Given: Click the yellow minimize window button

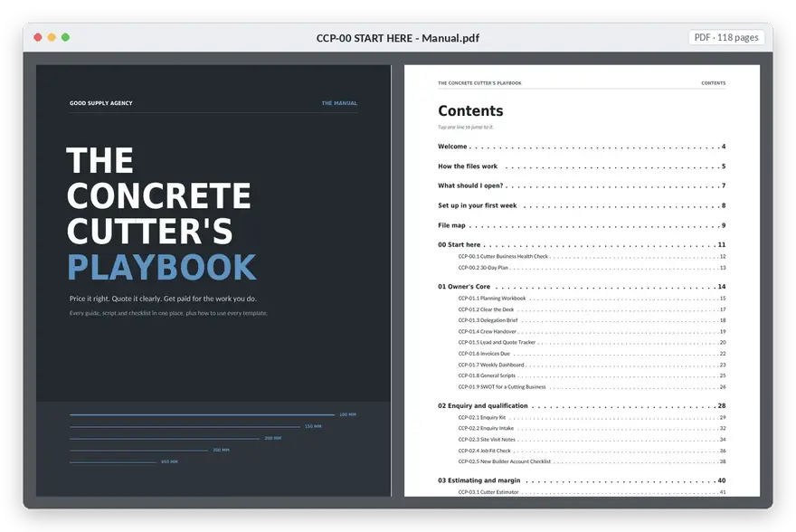Looking at the screenshot, I should (52, 37).
